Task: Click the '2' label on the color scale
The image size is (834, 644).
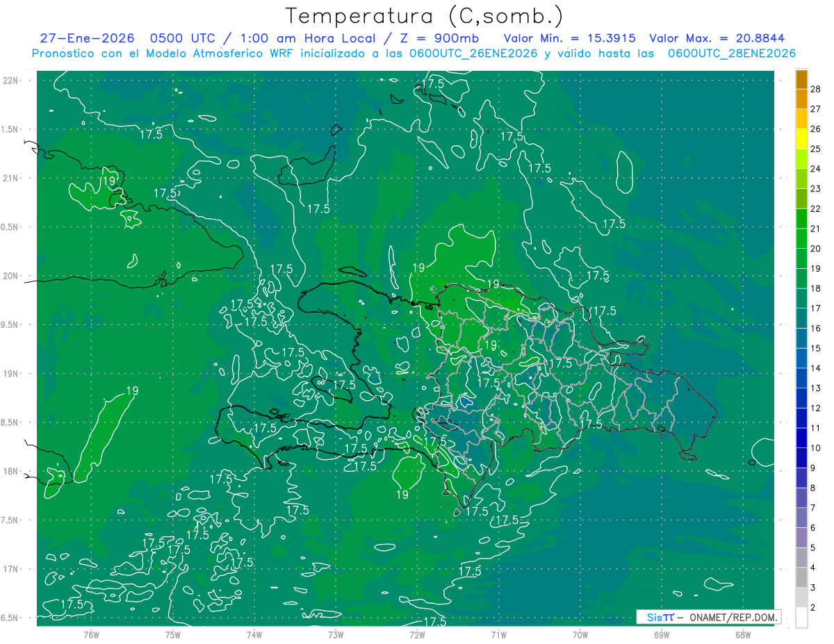Action: pyautogui.click(x=813, y=608)
